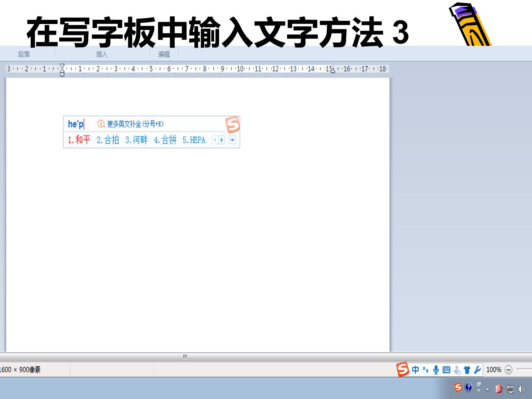
Task: Select candidate 1.和平
Action: pyautogui.click(x=79, y=140)
